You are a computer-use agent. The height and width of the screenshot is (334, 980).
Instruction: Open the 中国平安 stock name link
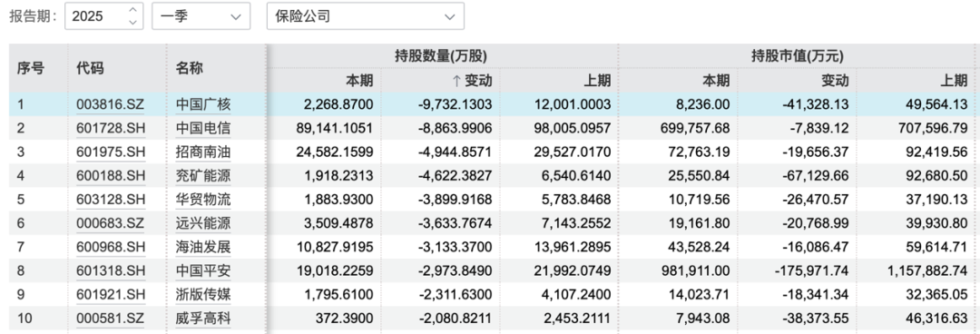(x=203, y=270)
